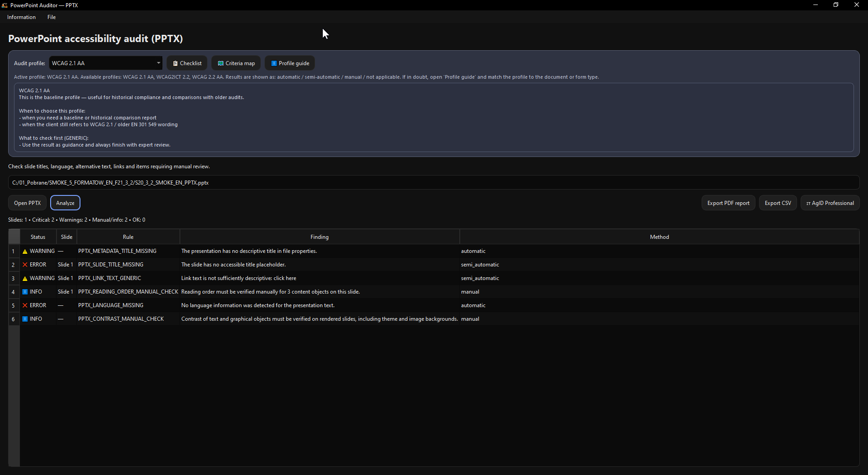Click the Profile guide info icon

(x=274, y=63)
